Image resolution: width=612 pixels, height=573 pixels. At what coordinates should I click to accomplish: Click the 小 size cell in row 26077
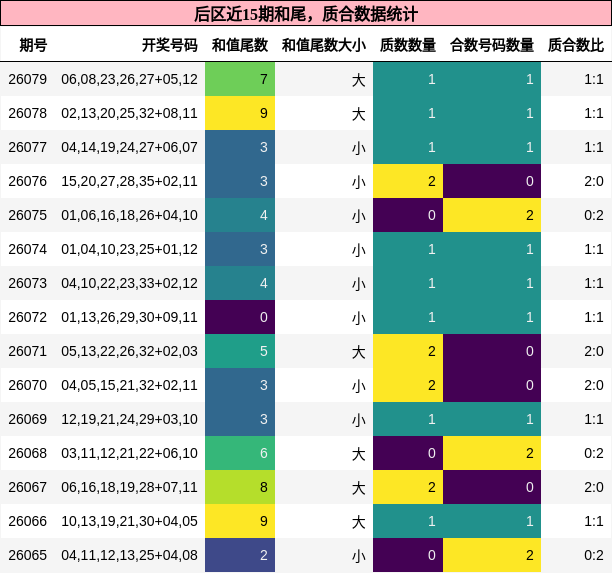324,147
